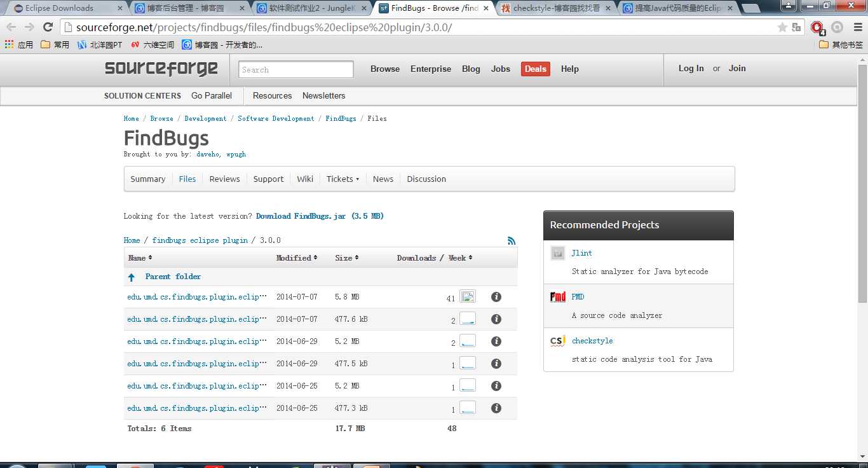
Task: Click the red Deals button
Action: pos(536,69)
